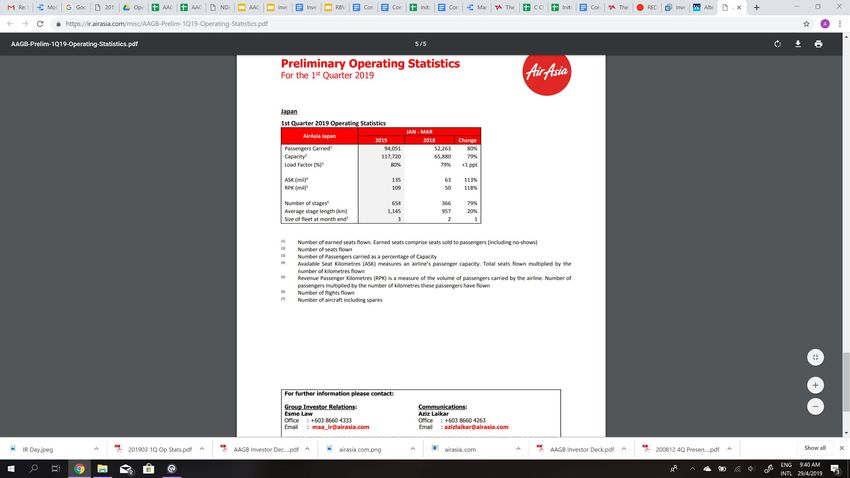850x478 pixels.
Task: Switch to the Google Drive 'Op' tab
Action: pyautogui.click(x=132, y=8)
